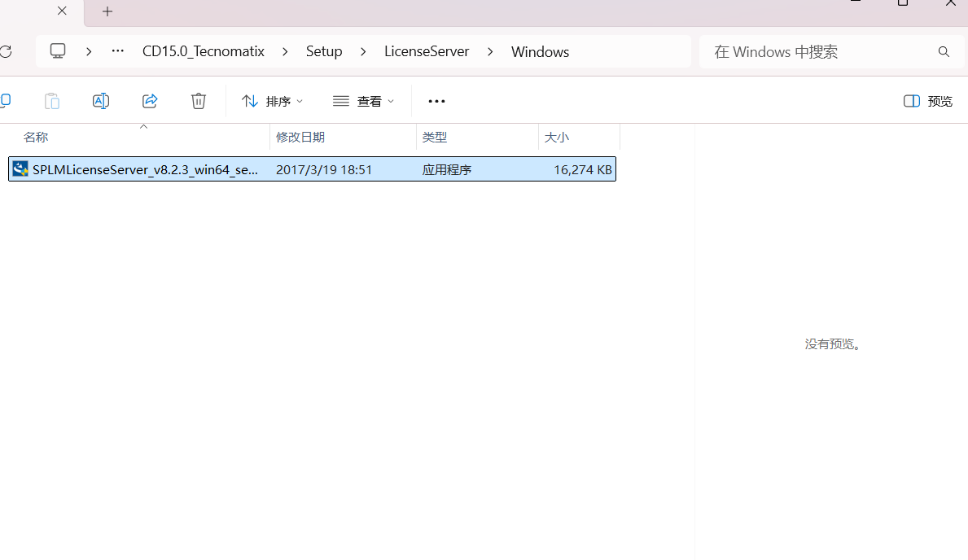Expand chevron after CD15.0_Tecnomatix
Screen dimensions: 968x560
(285, 52)
